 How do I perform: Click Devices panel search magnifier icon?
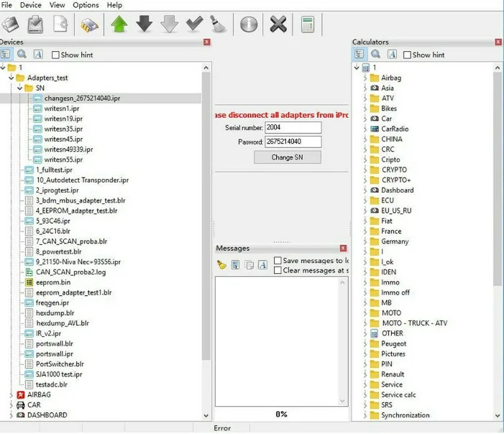tap(22, 55)
